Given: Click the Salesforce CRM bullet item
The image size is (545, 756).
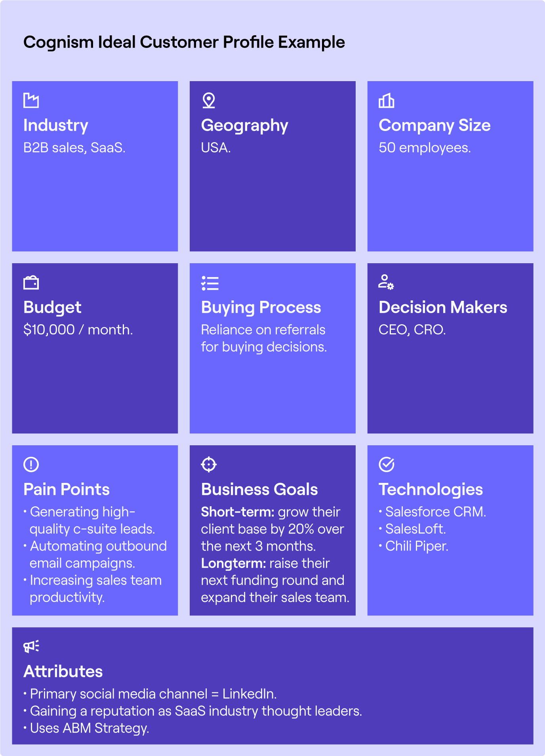Looking at the screenshot, I should [435, 512].
